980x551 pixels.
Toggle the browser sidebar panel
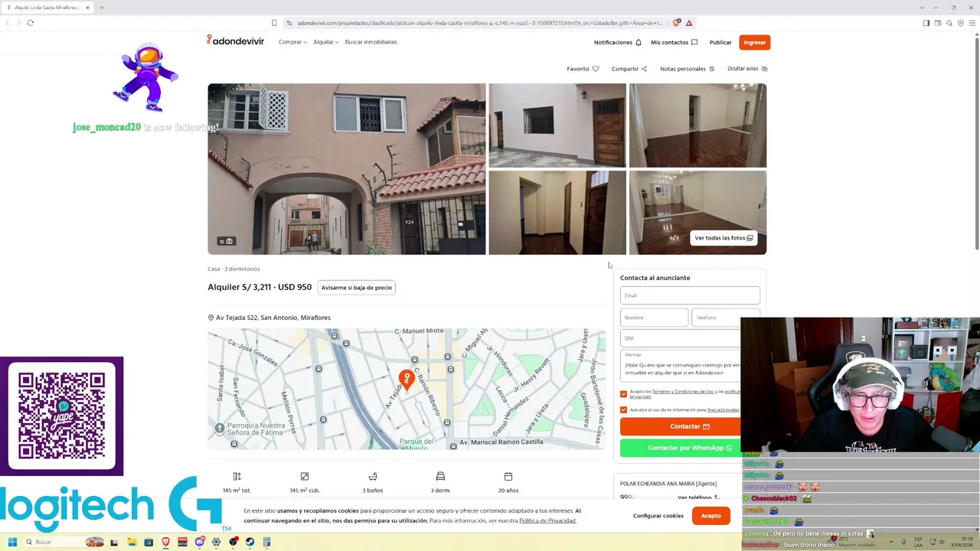(x=926, y=23)
